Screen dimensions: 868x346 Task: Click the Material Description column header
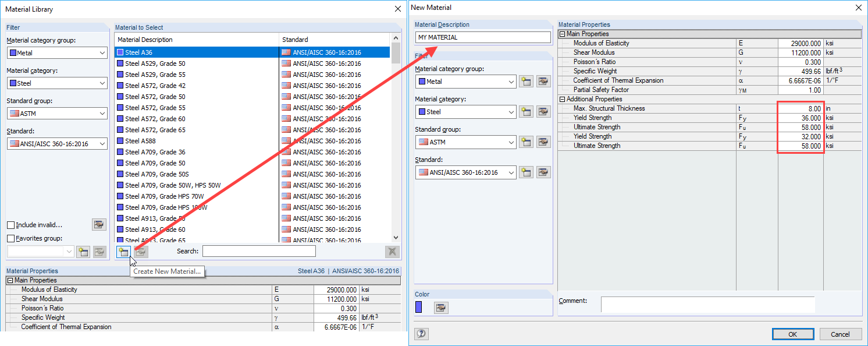[197, 40]
